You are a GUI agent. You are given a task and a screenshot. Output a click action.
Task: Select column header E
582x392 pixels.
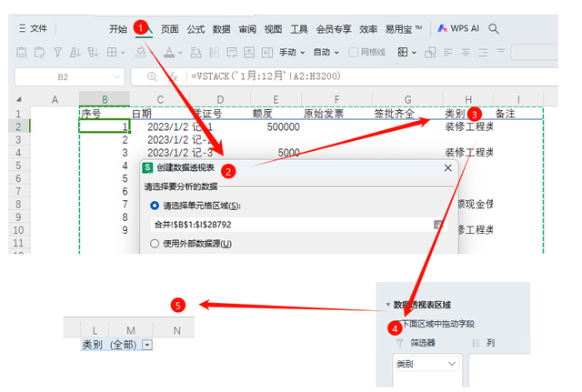point(276,99)
